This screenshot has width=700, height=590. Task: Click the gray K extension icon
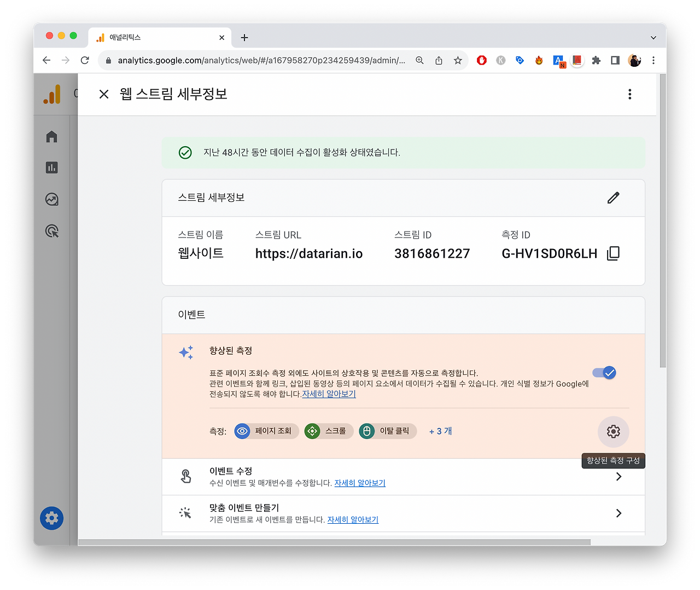point(501,60)
